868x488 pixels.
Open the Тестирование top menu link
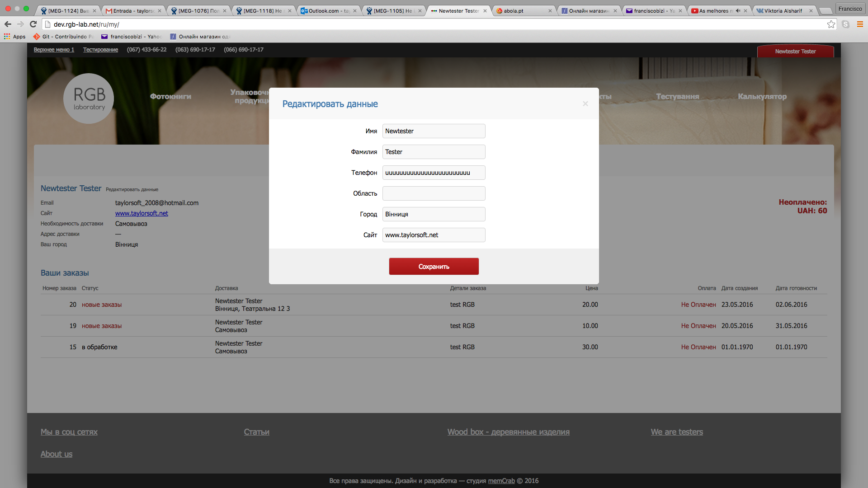pyautogui.click(x=100, y=50)
